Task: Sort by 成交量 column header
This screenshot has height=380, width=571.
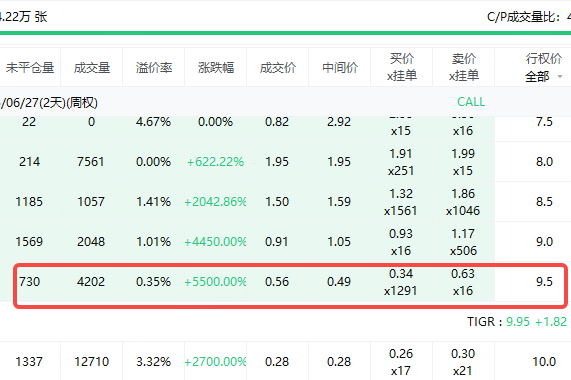Action: [x=92, y=68]
